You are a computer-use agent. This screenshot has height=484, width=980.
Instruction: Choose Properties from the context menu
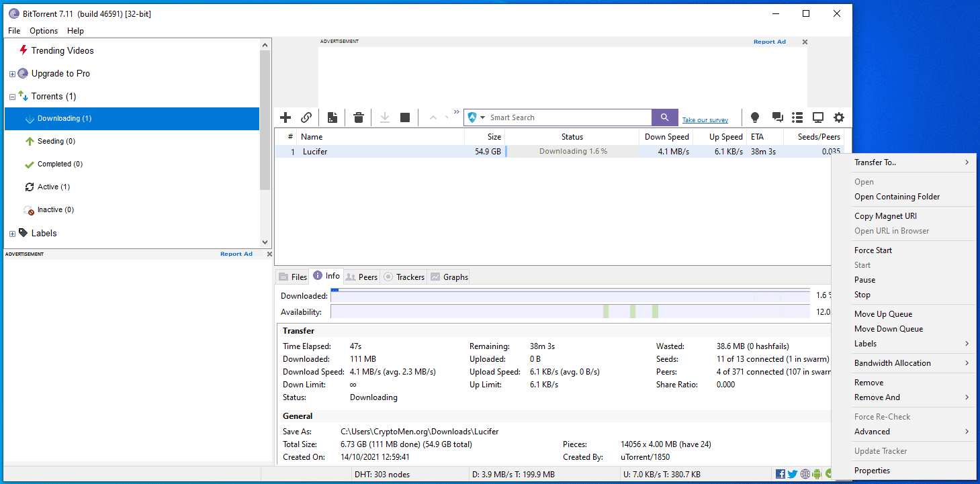(x=904, y=471)
